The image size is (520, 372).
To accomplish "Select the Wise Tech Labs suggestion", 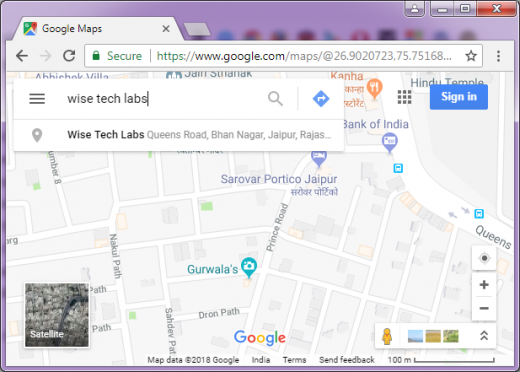I will 179,135.
